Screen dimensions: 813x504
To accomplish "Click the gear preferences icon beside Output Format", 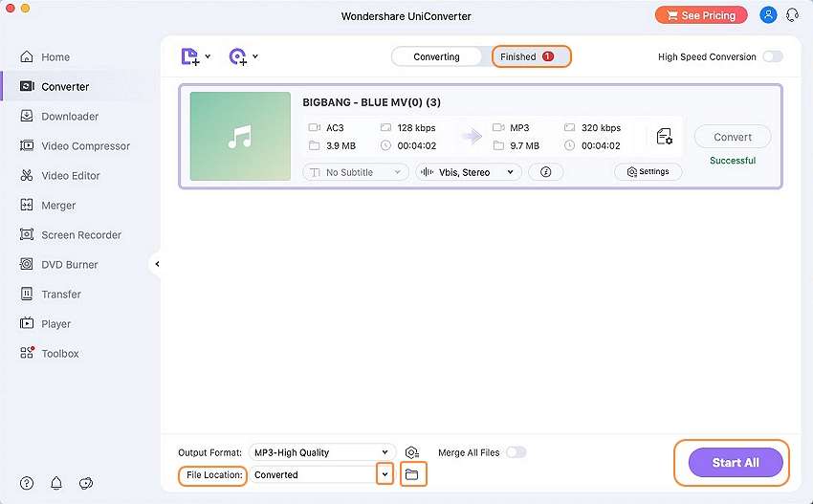I will click(x=412, y=452).
